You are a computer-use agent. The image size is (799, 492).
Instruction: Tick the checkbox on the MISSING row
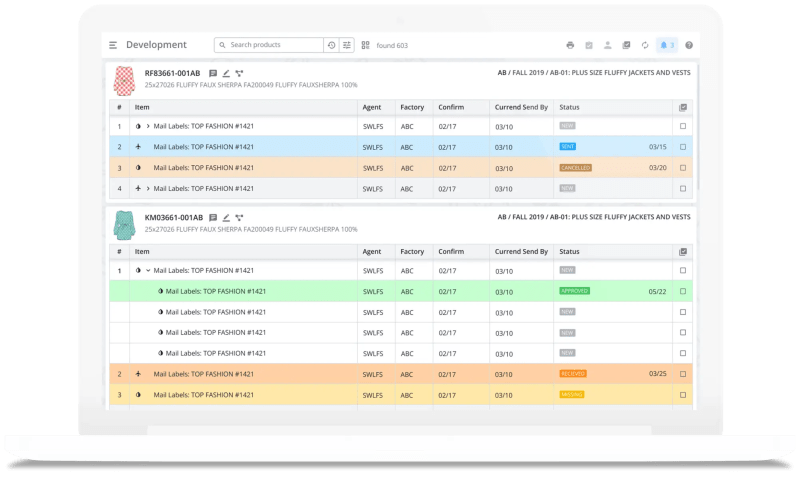[683, 395]
